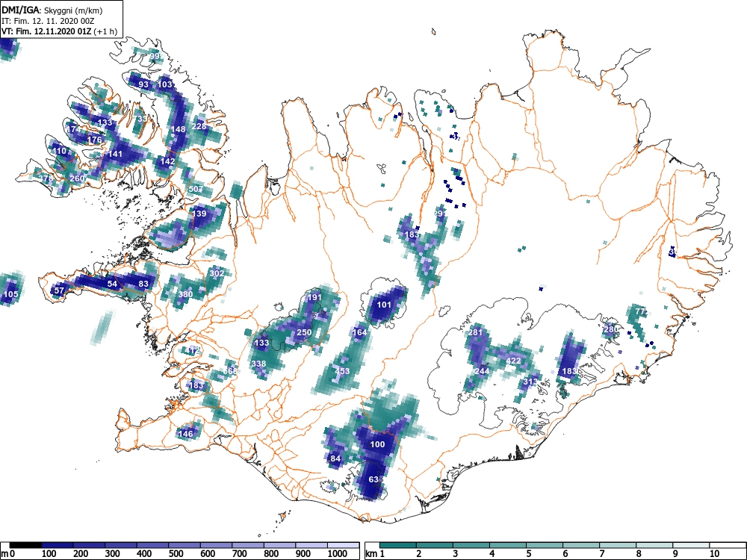Click the map value '148'
Image resolution: width=747 pixels, height=560 pixels.
pyautogui.click(x=179, y=129)
